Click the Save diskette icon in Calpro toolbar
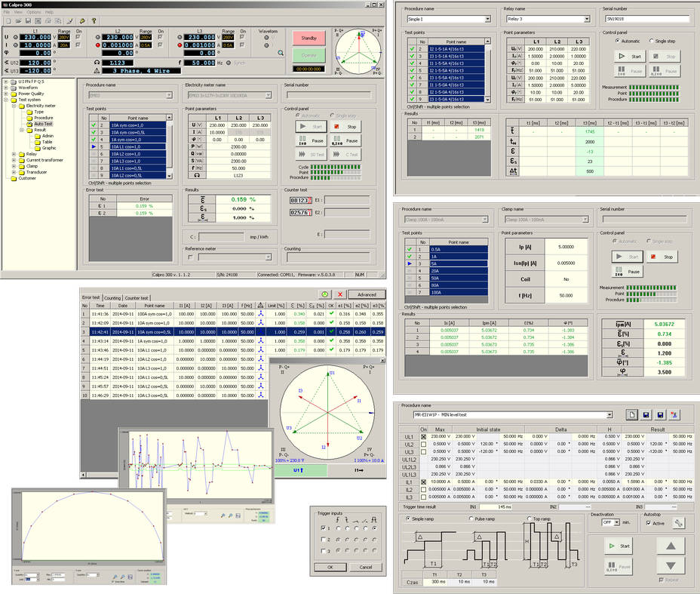700x594 pixels. [x=28, y=21]
